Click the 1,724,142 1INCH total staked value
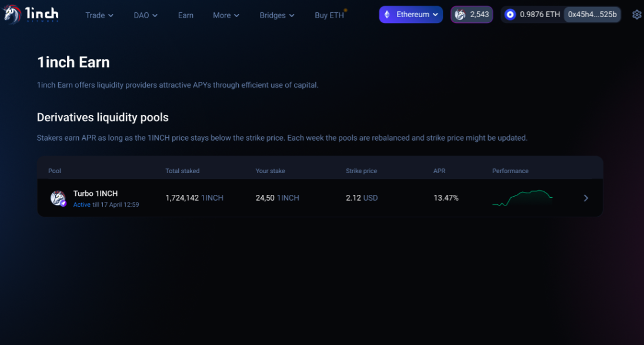The width and height of the screenshot is (644, 345). [x=194, y=198]
